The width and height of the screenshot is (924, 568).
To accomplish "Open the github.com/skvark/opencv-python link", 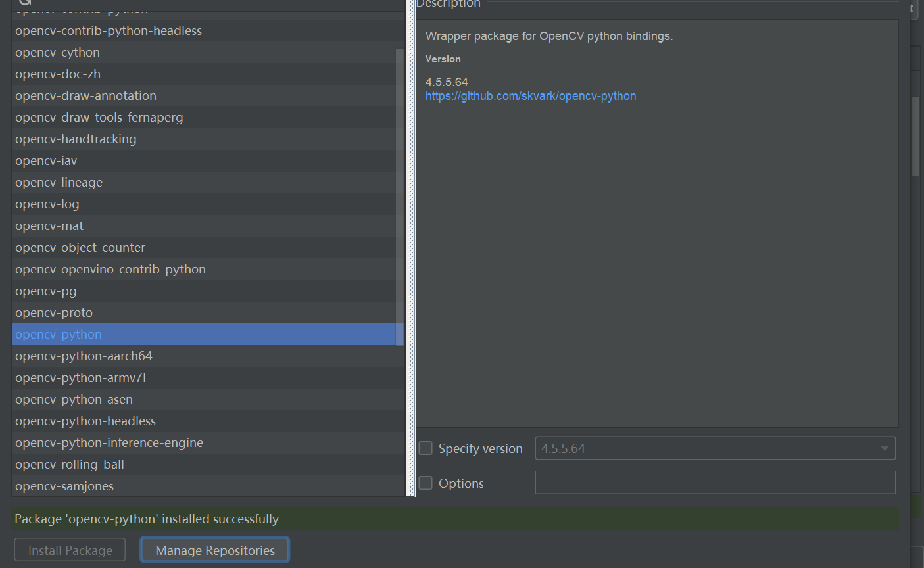I will 531,96.
